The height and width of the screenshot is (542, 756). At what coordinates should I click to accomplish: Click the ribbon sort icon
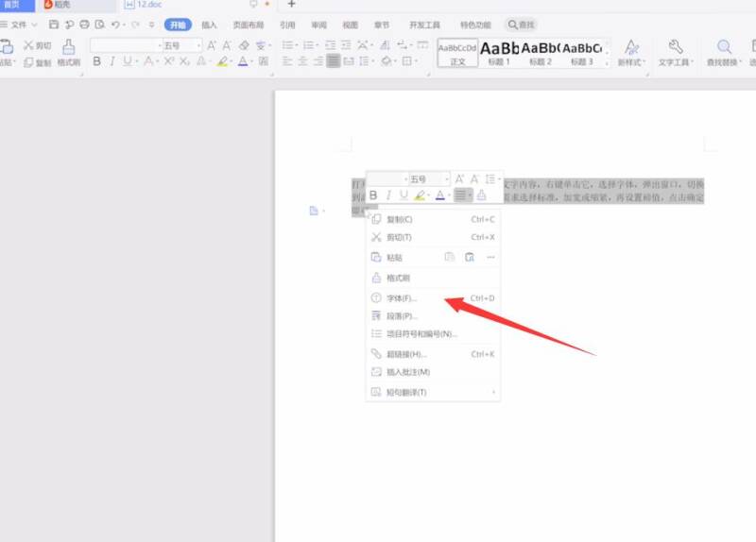tap(385, 45)
